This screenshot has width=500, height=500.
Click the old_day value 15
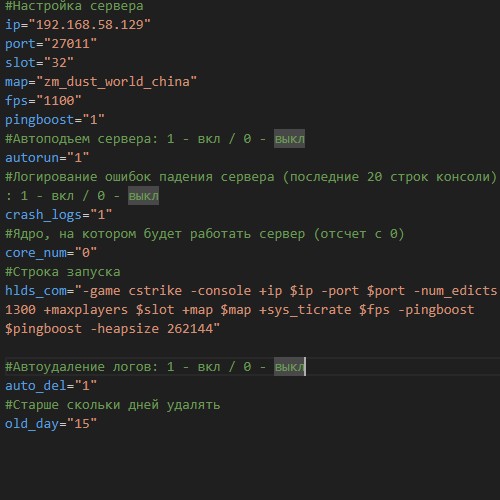tap(82, 424)
